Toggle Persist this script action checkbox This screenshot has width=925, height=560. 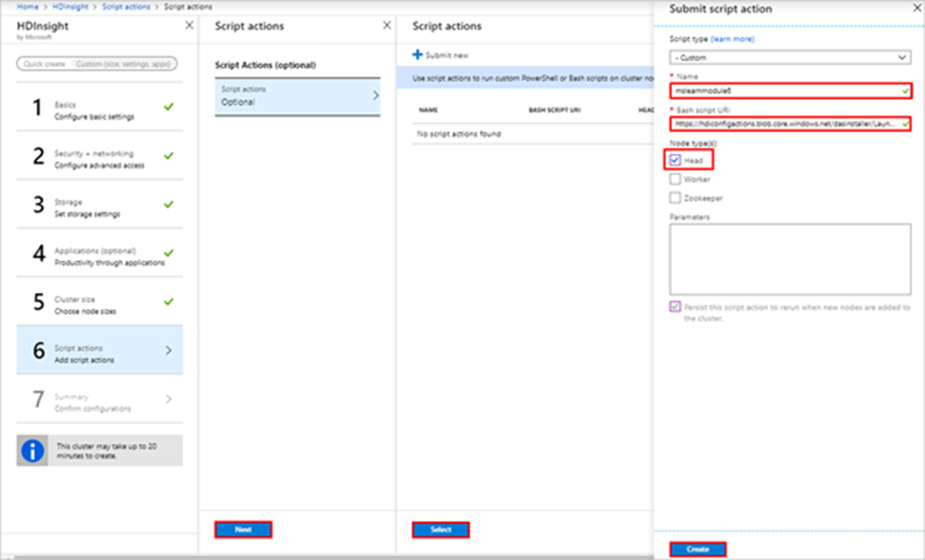tap(675, 307)
